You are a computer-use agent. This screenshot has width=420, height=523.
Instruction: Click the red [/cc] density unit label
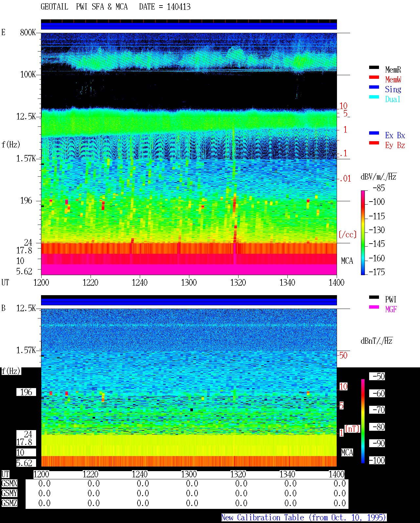[347, 234]
